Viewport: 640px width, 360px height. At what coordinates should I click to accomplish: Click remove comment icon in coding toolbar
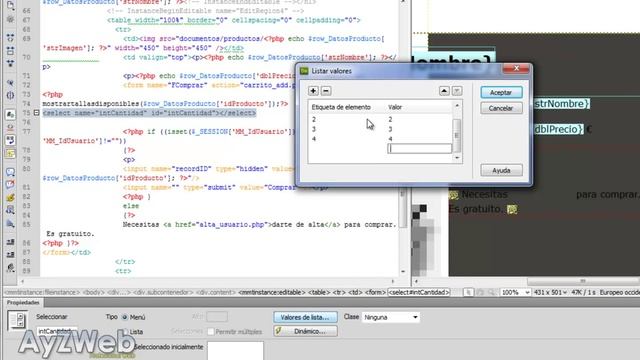[10, 184]
